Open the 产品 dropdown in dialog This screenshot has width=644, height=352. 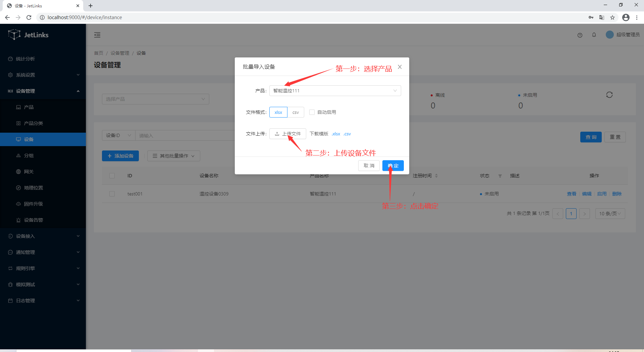(335, 91)
